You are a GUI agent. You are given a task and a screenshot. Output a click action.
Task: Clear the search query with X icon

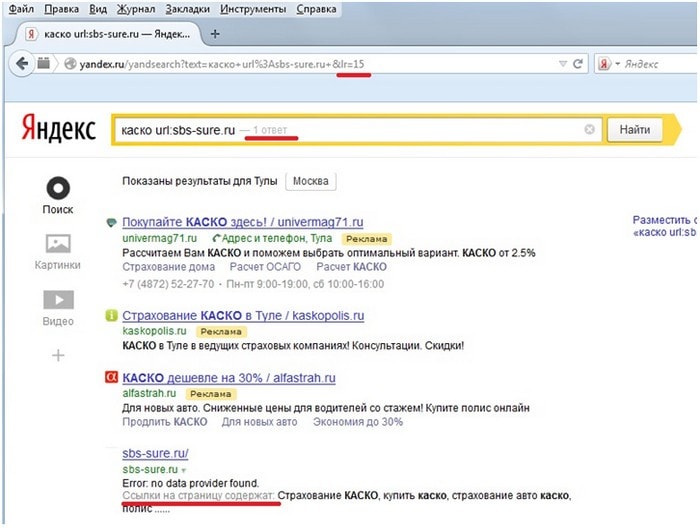click(x=589, y=129)
